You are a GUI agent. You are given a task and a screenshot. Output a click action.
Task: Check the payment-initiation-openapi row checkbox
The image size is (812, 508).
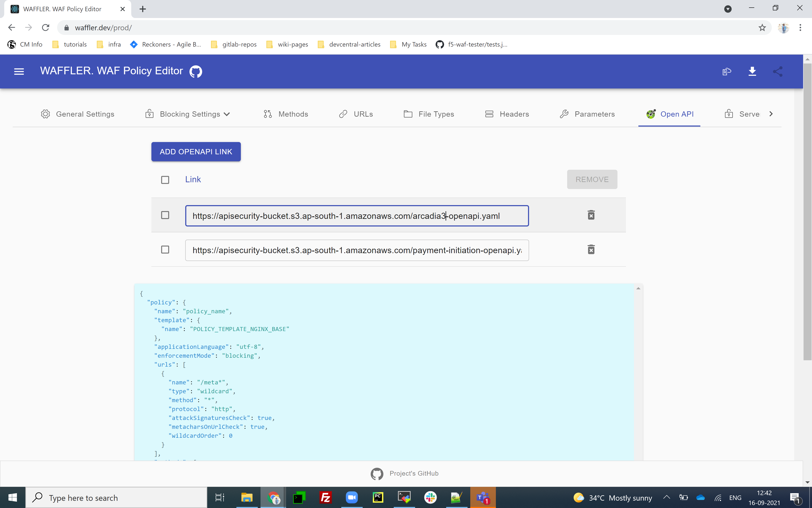(x=165, y=250)
